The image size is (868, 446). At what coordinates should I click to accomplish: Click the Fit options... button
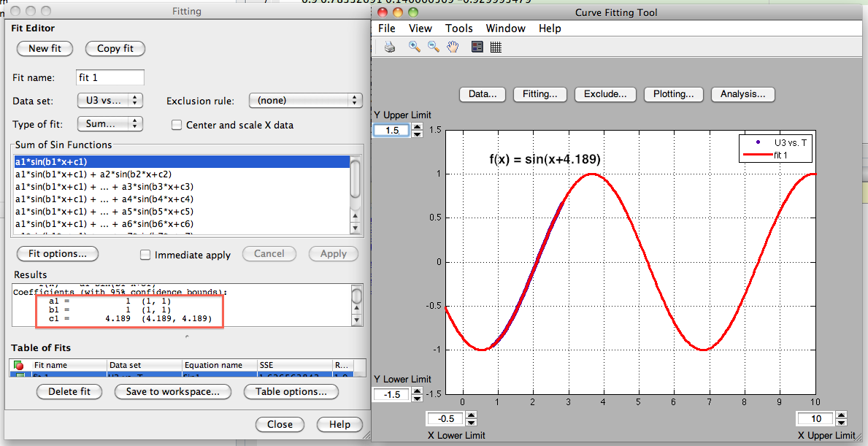[x=58, y=254]
